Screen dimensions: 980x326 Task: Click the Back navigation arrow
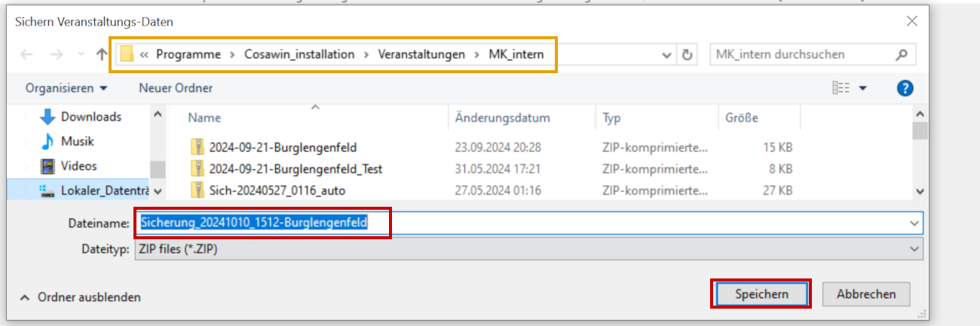point(26,54)
